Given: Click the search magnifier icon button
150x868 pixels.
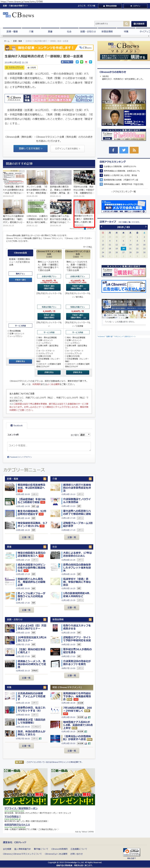Looking at the screenshot, I should (x=126, y=24).
